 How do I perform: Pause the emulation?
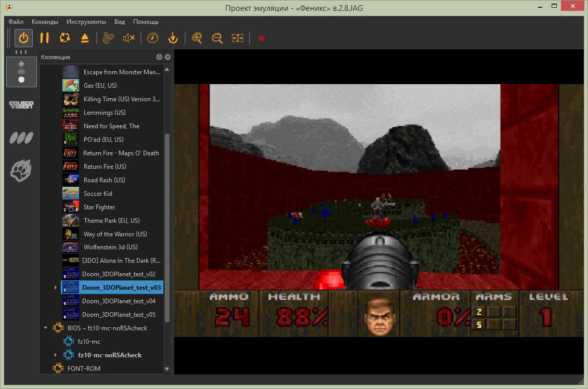pyautogui.click(x=44, y=38)
